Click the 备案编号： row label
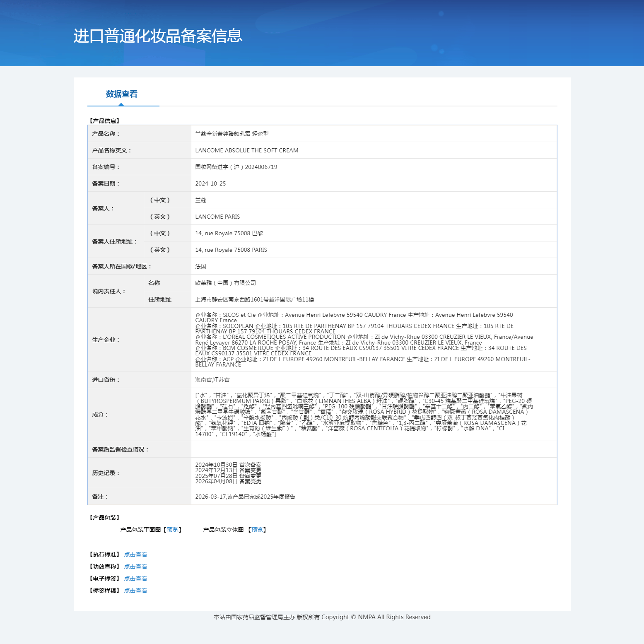The height and width of the screenshot is (644, 644). pos(106,167)
